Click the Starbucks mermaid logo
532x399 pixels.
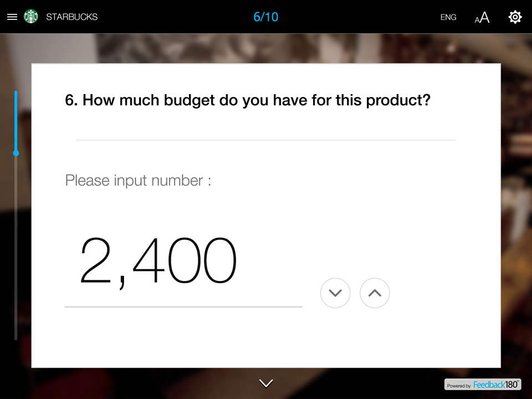[31, 17]
